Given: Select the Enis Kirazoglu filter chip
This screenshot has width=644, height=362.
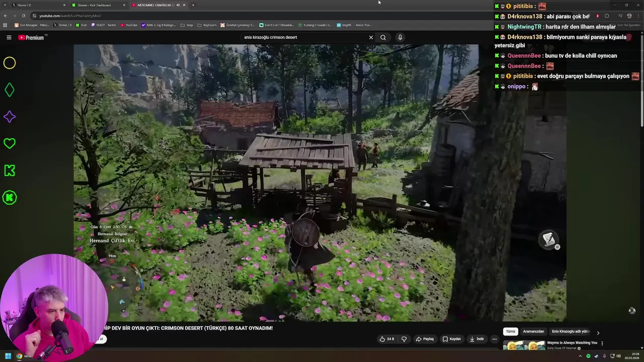Looking at the screenshot, I should (571, 331).
